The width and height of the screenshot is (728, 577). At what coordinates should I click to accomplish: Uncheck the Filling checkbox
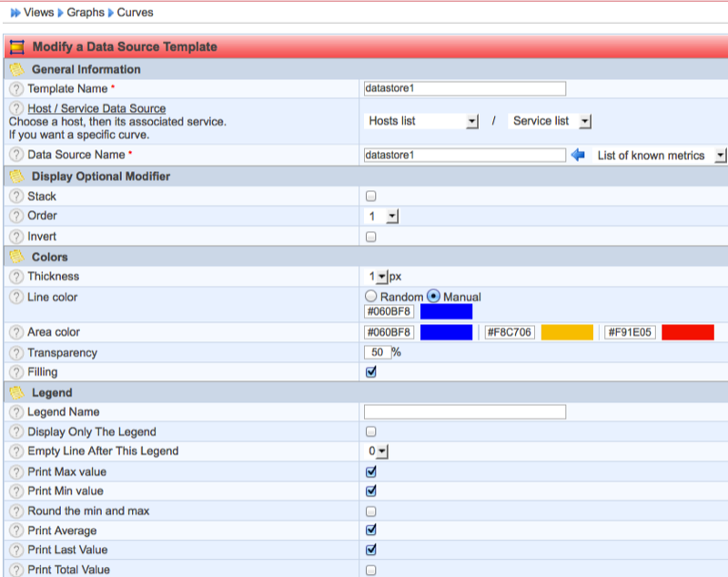click(370, 372)
